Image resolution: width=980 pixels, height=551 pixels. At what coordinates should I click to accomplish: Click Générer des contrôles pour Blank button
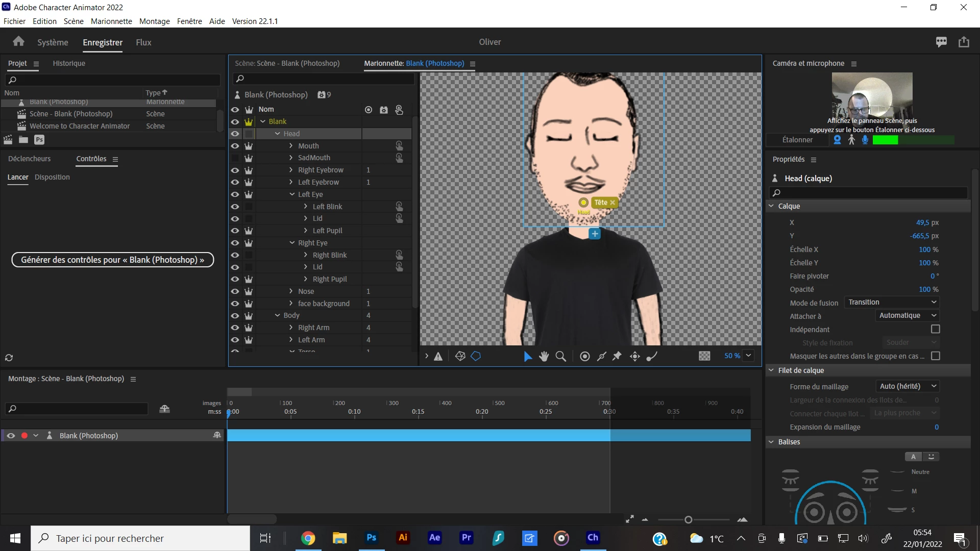(x=112, y=260)
